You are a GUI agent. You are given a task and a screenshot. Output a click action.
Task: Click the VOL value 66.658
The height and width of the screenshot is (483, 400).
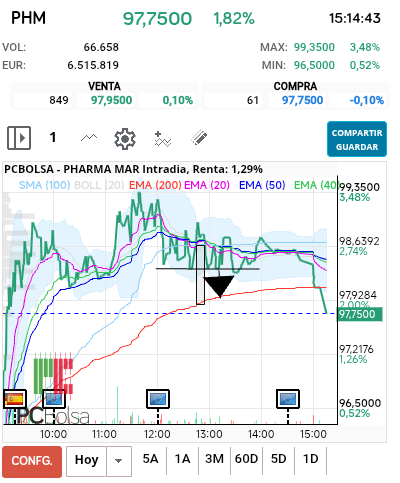(101, 47)
